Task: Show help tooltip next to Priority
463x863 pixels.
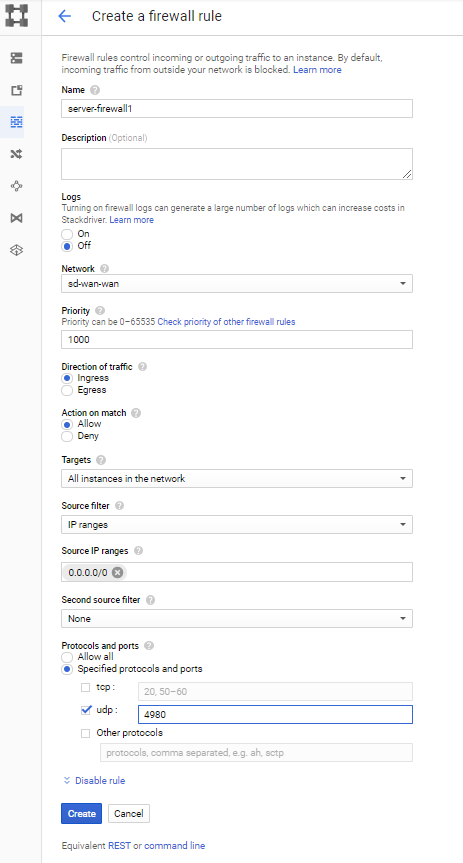Action: (x=100, y=311)
